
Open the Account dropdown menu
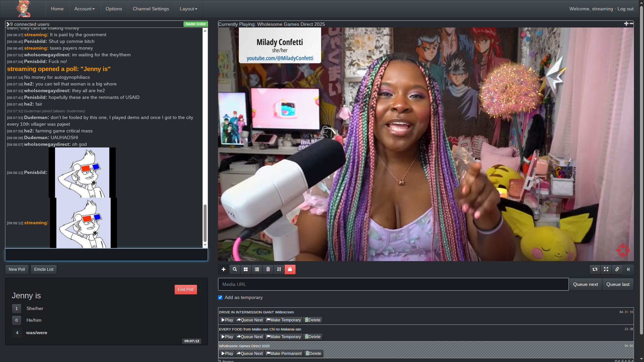[x=85, y=9]
